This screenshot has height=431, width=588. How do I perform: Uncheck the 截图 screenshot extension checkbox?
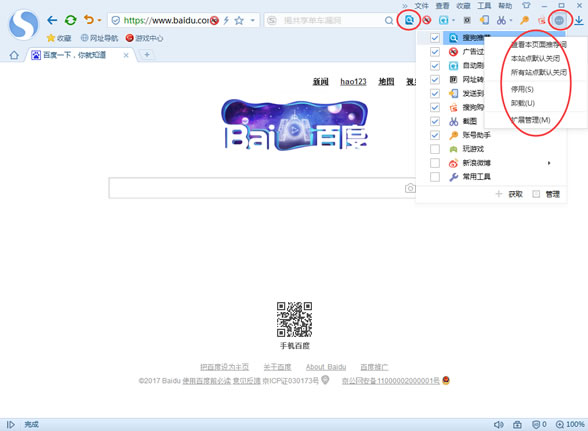[x=435, y=121]
